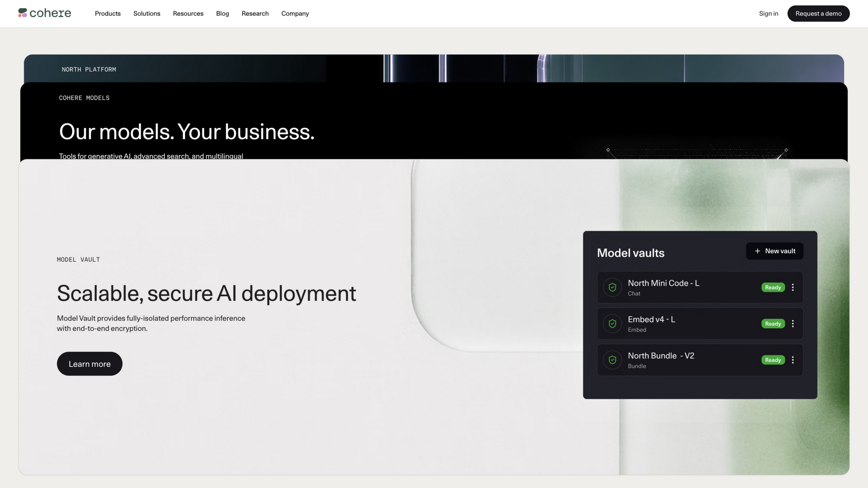Select the Embed v4 - L vault name
Viewport: 868px width, 488px height.
[651, 319]
